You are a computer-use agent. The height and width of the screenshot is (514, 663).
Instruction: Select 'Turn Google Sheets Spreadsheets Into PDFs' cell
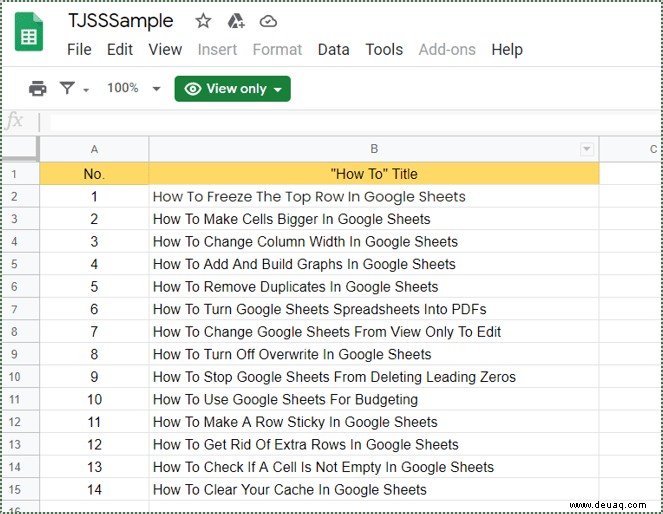pos(374,309)
